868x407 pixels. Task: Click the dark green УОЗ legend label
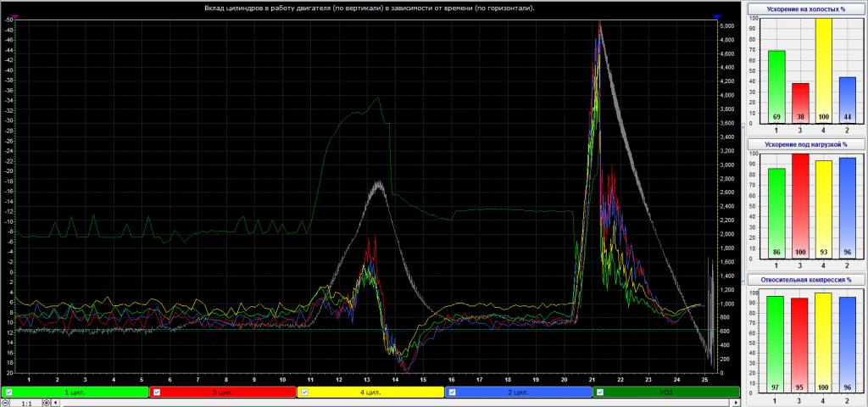pos(666,392)
